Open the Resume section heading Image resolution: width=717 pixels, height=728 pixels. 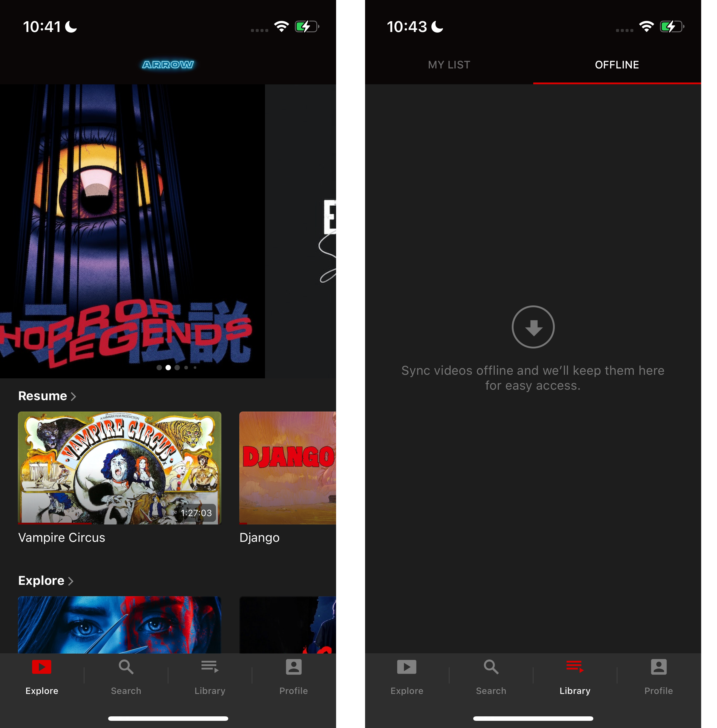[x=42, y=396]
